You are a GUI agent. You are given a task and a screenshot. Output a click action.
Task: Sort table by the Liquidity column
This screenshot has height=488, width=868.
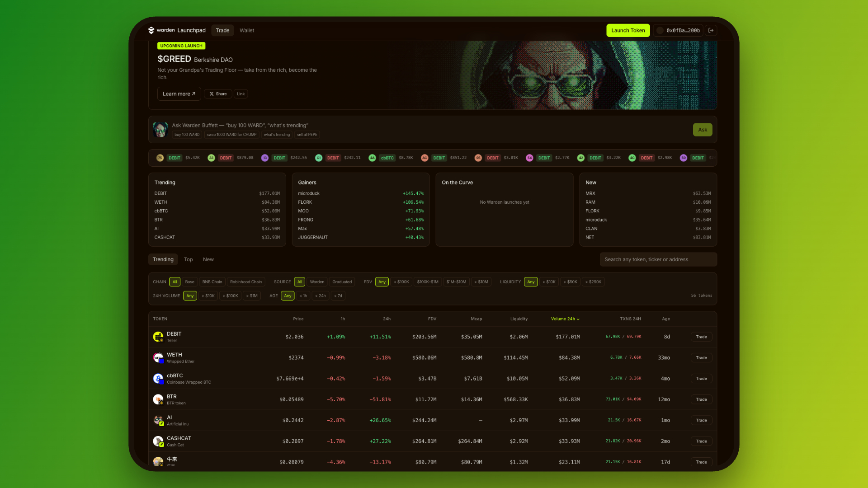[519, 319]
